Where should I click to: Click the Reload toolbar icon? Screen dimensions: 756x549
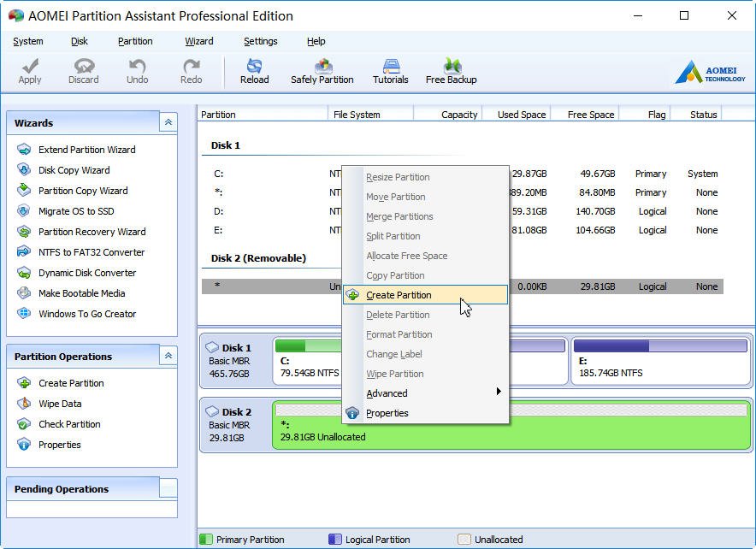point(255,66)
